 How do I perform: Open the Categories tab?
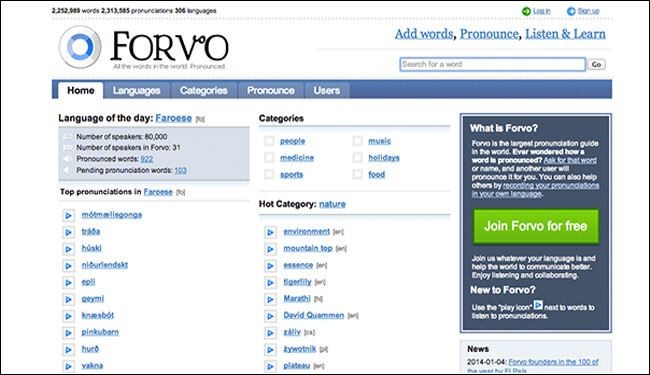click(x=204, y=90)
